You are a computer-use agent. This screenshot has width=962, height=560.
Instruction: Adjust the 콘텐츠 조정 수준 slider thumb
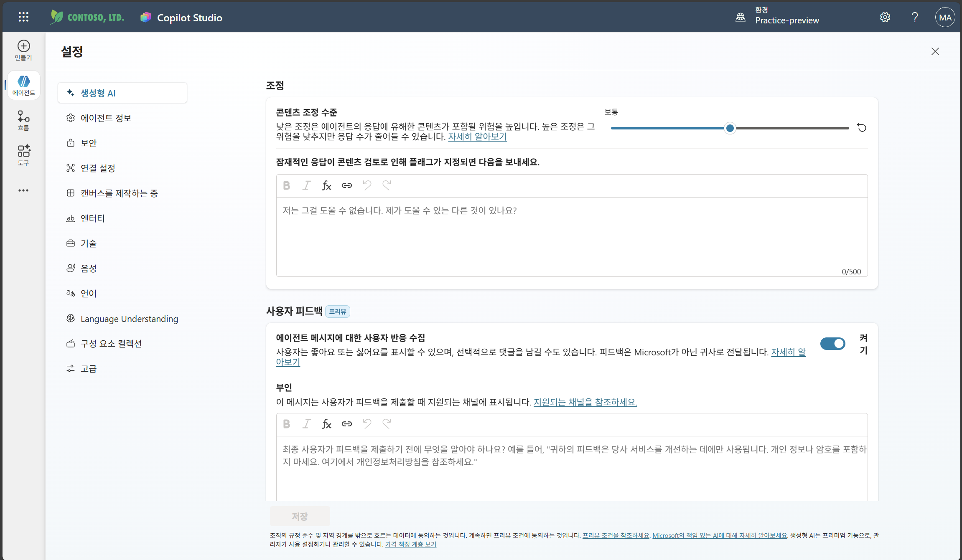730,128
